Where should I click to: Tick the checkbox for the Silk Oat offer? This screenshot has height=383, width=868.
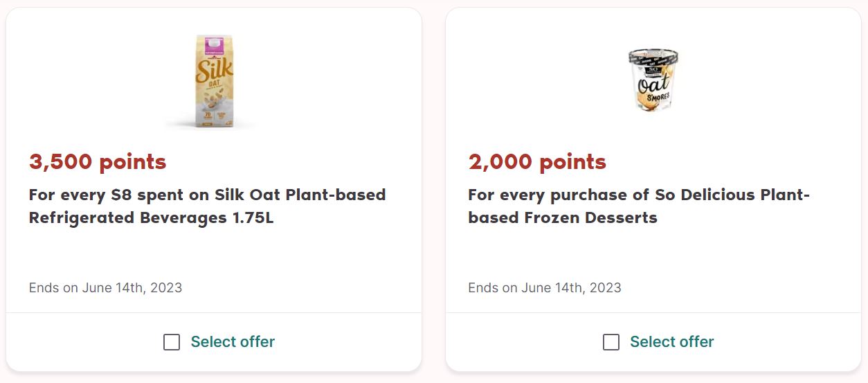(x=172, y=342)
